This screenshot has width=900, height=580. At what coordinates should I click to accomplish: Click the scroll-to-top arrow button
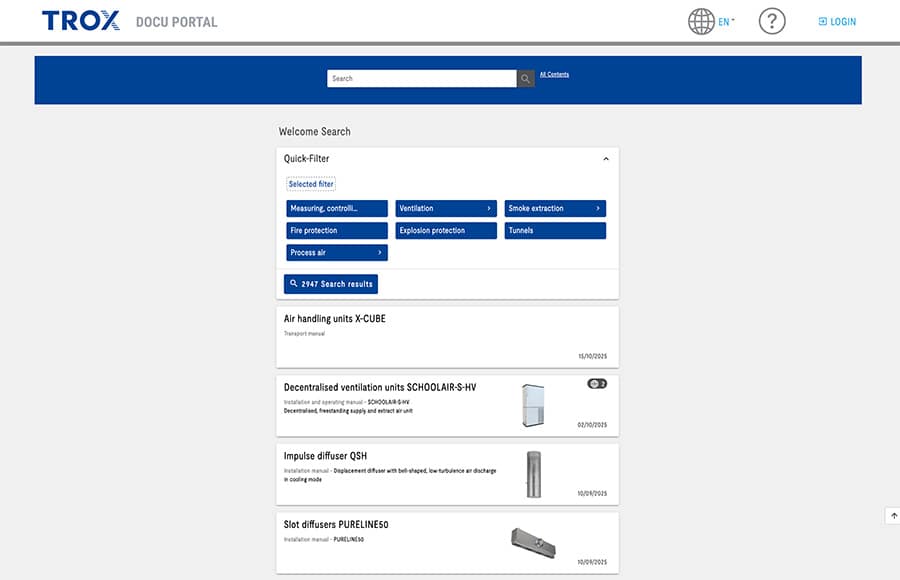(x=892, y=516)
